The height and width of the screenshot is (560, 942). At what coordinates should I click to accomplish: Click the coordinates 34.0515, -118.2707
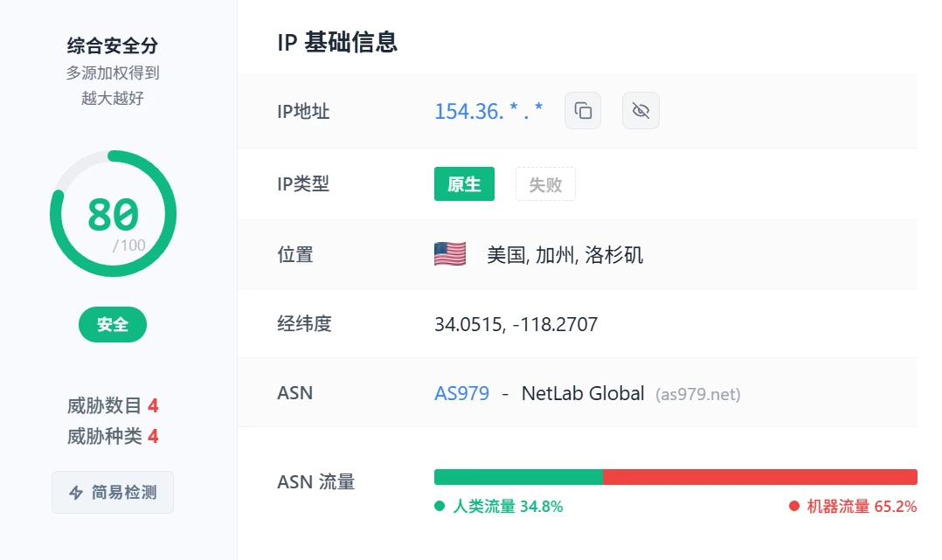tap(516, 324)
